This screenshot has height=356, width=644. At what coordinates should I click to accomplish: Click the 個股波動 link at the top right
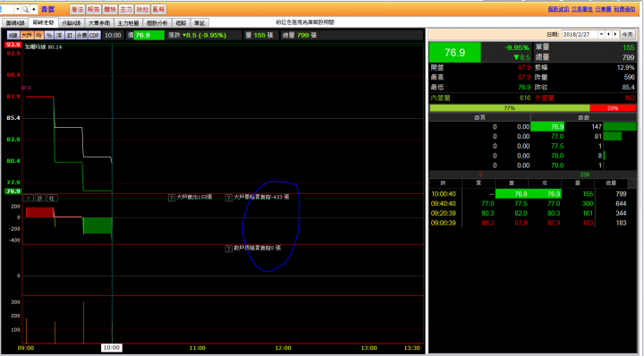tap(558, 9)
